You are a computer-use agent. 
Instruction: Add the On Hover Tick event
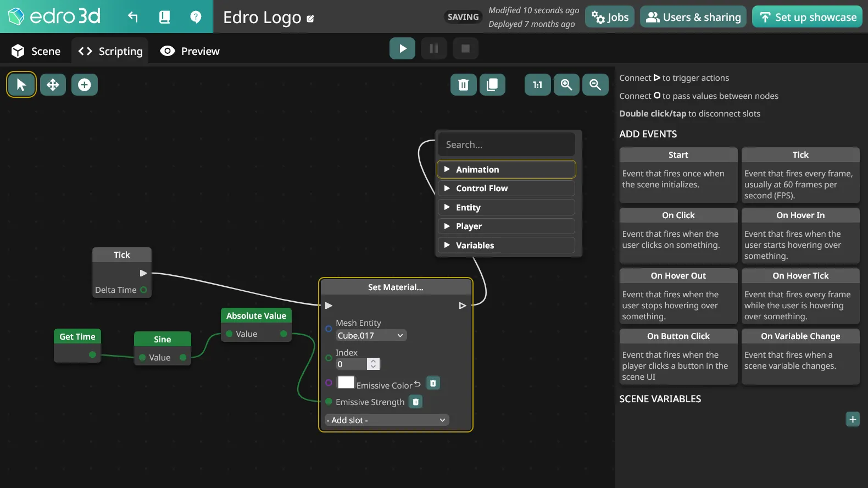pos(800,296)
